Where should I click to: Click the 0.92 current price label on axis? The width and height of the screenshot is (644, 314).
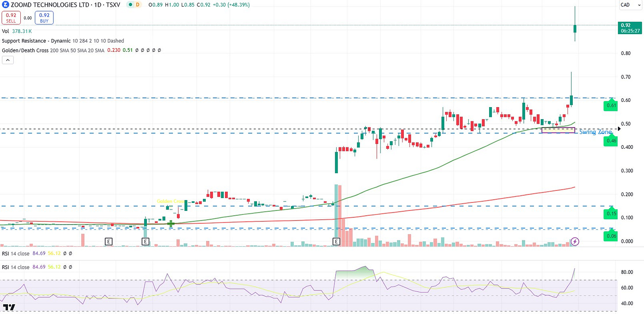point(625,25)
